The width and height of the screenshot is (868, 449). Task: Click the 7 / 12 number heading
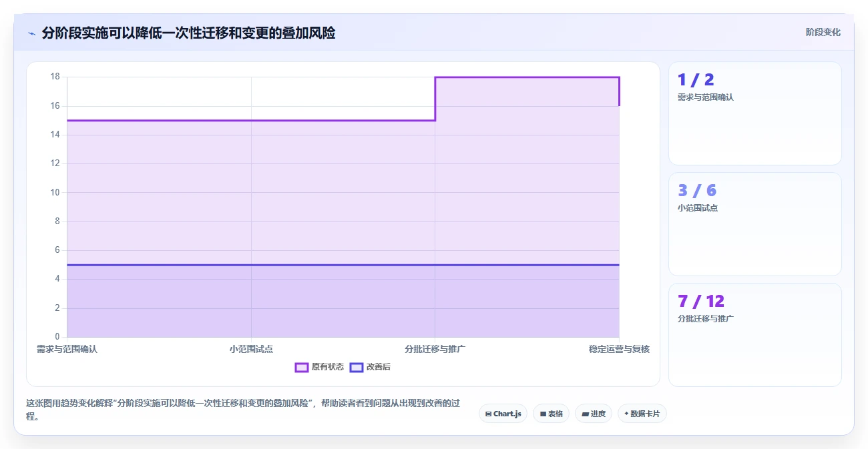(701, 302)
